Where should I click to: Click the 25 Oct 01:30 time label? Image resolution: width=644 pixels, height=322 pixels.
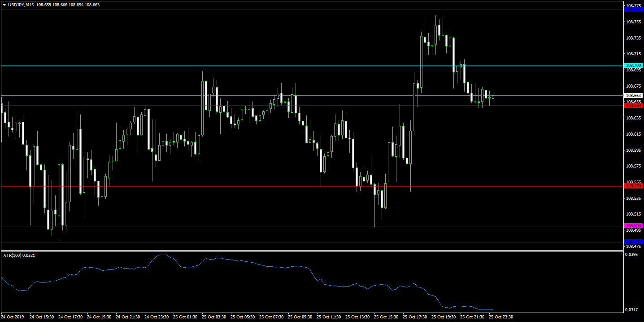click(185, 317)
